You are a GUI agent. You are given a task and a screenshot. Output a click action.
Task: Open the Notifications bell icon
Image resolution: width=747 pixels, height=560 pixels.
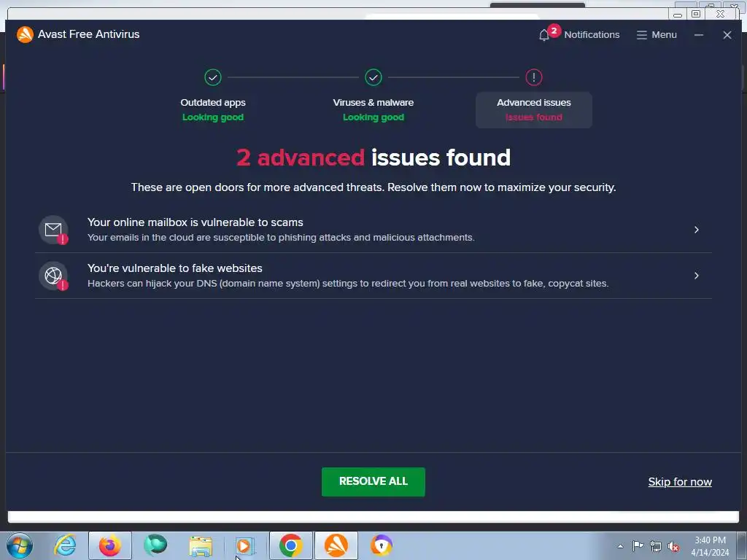[544, 35]
